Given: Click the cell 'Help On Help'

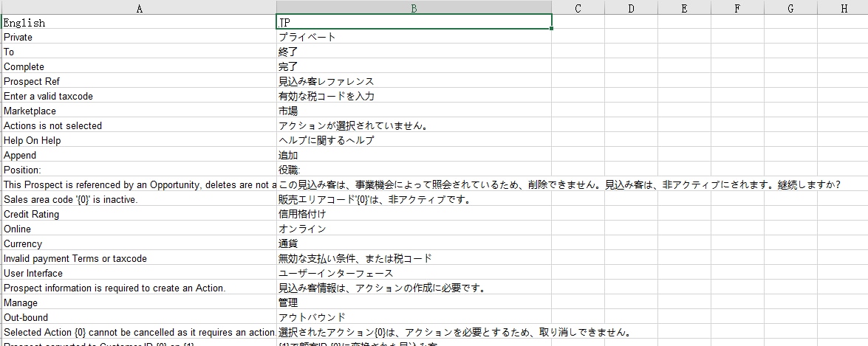Looking at the screenshot, I should click(139, 140).
